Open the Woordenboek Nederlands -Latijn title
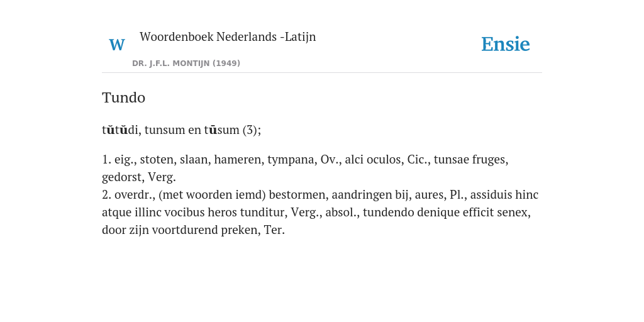The image size is (644, 322). 228,36
